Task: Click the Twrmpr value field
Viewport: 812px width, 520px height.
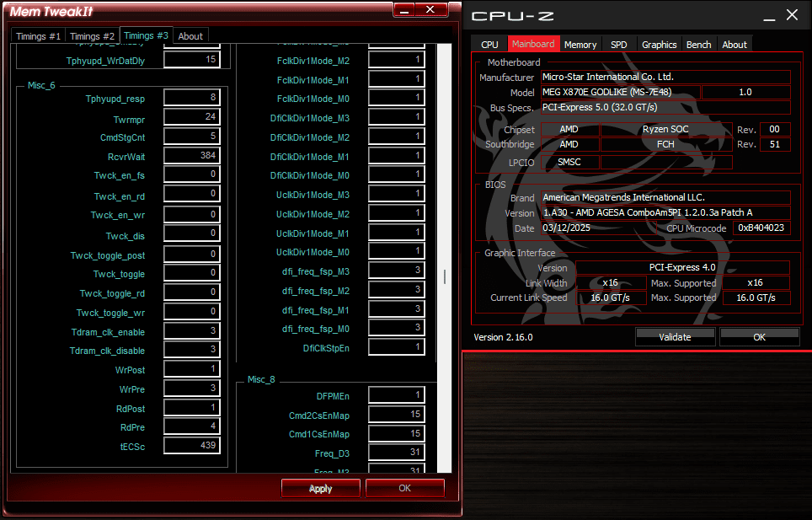Action: point(191,117)
